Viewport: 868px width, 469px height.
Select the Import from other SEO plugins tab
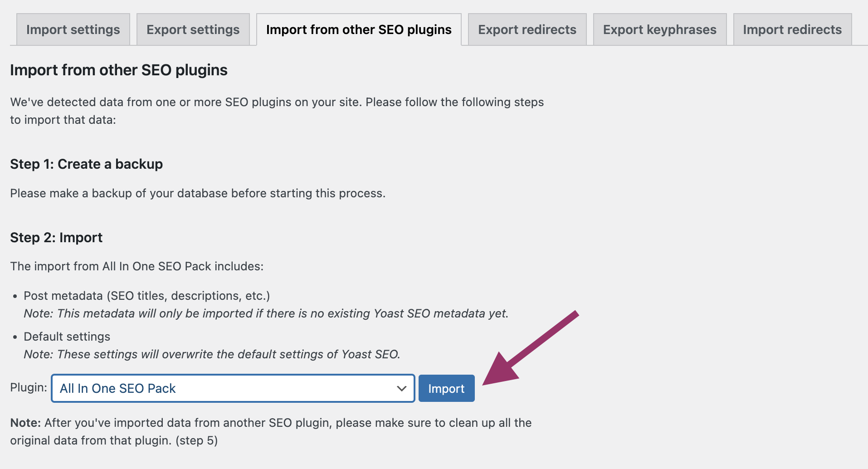click(x=359, y=30)
